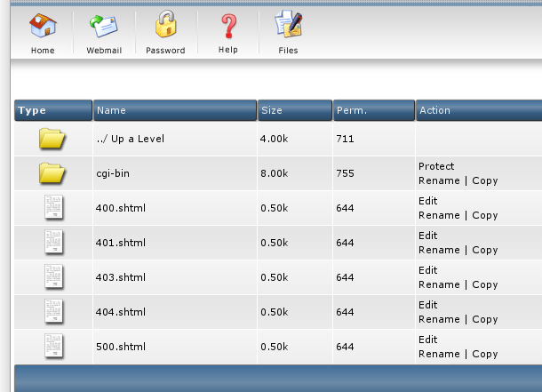The height and width of the screenshot is (392, 542).
Task: Click Protect for cgi-bin
Action: point(436,166)
